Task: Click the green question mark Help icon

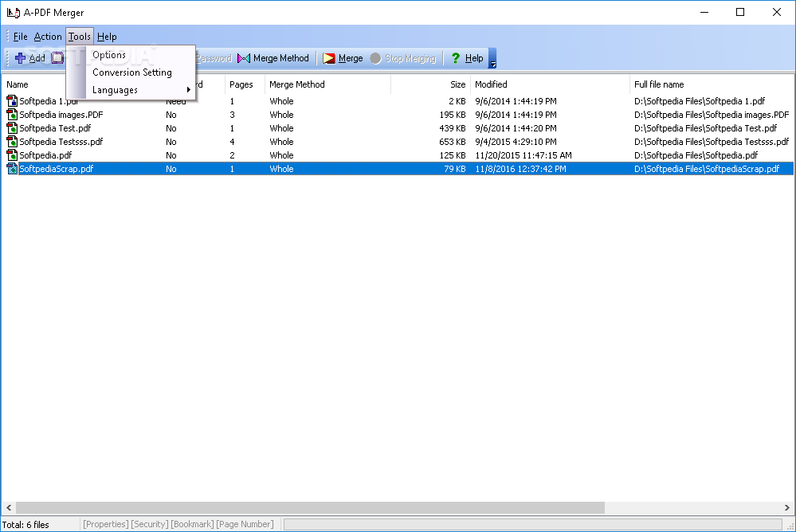Action: pos(455,58)
